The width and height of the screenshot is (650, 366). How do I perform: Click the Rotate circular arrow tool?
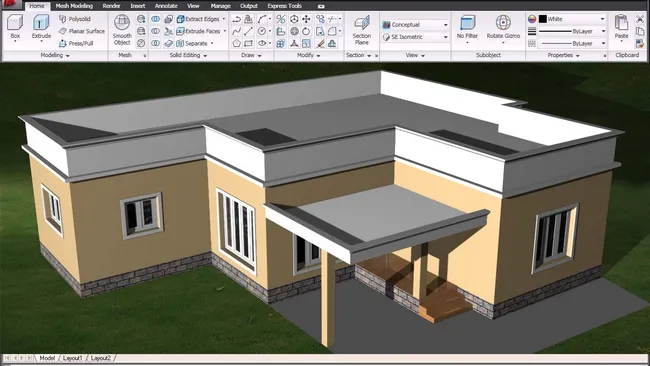click(306, 31)
